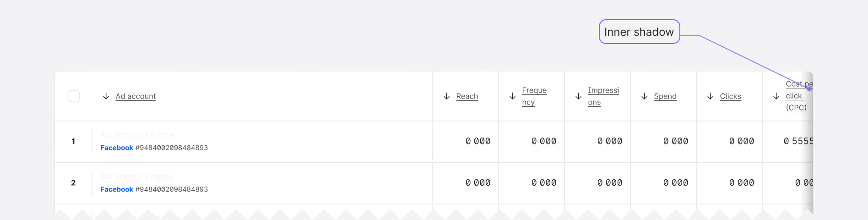Open the Ad account column header
This screenshot has height=220, width=868.
pyautogui.click(x=136, y=96)
